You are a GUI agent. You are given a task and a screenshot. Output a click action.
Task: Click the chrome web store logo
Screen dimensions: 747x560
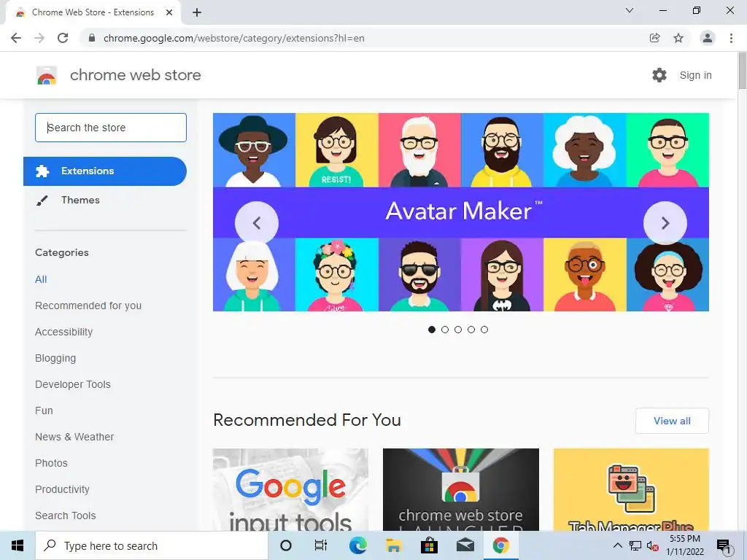47,75
